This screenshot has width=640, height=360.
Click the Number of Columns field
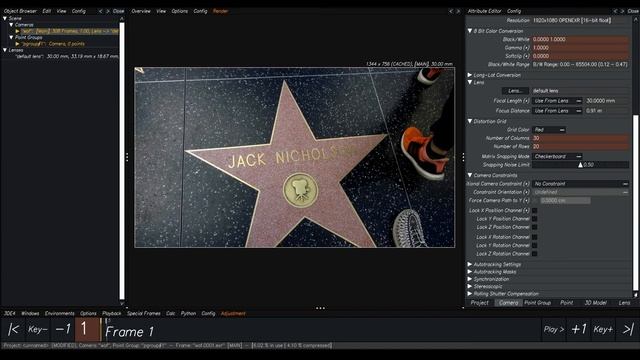tap(580, 138)
